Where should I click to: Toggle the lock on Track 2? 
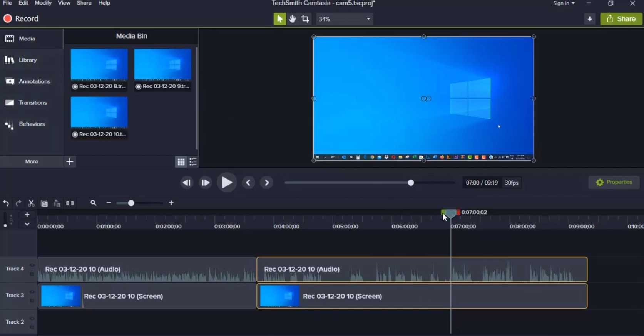pyautogui.click(x=32, y=327)
